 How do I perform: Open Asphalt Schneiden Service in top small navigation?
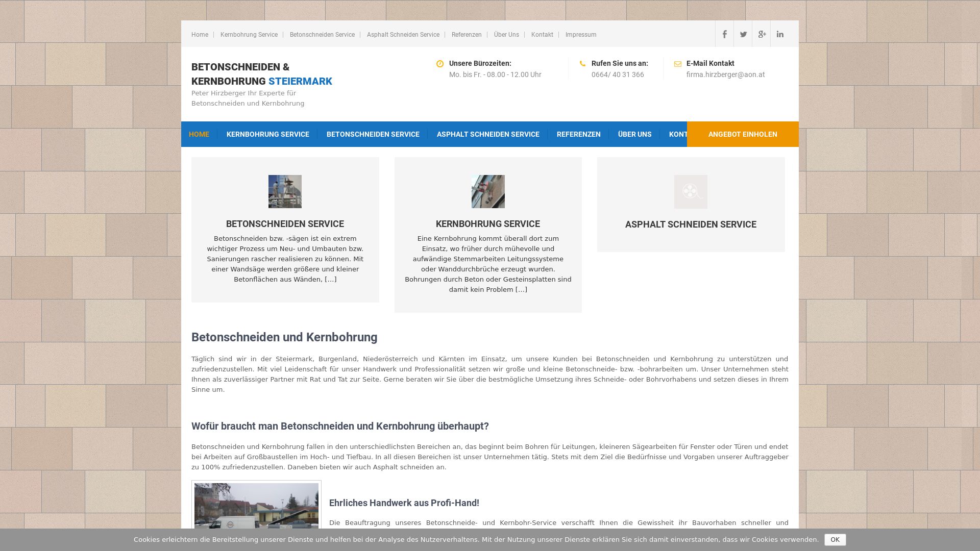coord(403,35)
